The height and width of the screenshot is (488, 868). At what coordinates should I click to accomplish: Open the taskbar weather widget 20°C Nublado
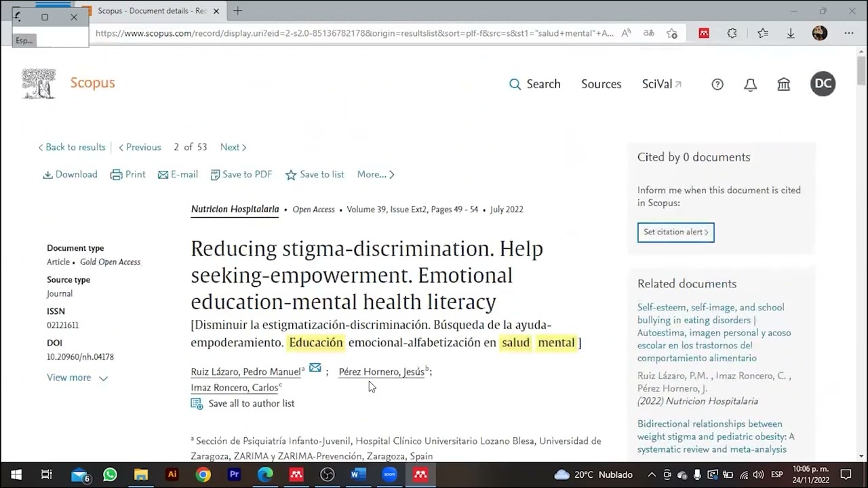coord(593,474)
